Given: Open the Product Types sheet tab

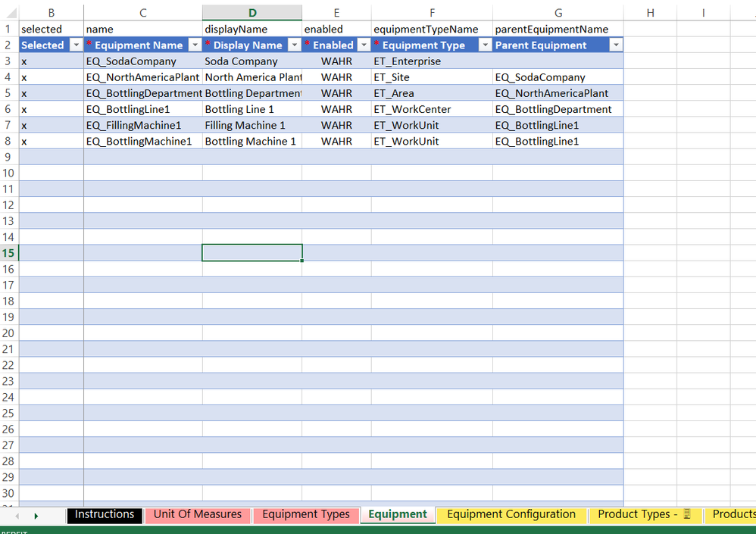Looking at the screenshot, I should [x=644, y=514].
